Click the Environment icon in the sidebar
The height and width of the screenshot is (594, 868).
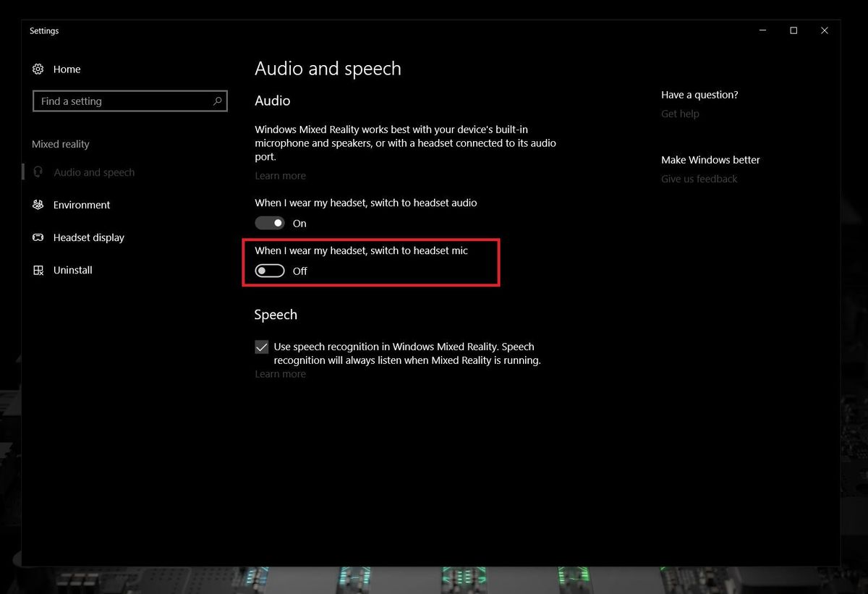point(38,205)
